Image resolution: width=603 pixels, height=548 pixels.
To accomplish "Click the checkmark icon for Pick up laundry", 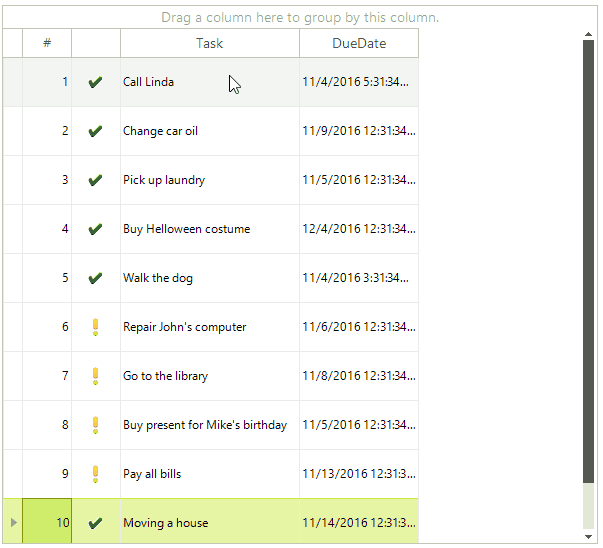I will click(95, 180).
